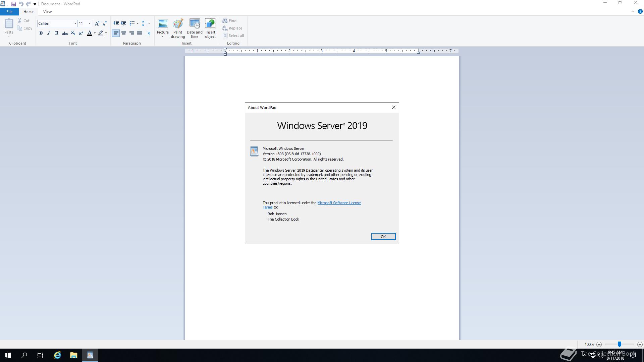Switch to the Home ribbon tab
The image size is (644, 362).
click(29, 12)
